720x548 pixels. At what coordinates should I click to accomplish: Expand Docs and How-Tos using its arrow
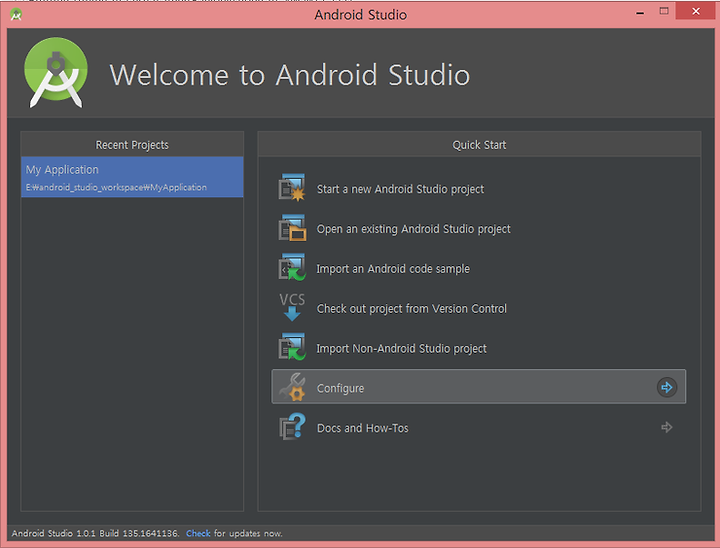click(666, 427)
